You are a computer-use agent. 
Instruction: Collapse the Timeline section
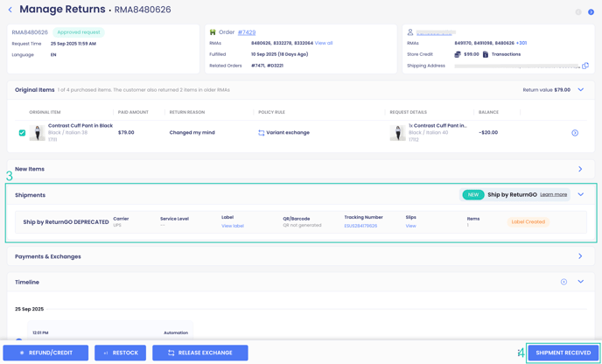pyautogui.click(x=580, y=282)
